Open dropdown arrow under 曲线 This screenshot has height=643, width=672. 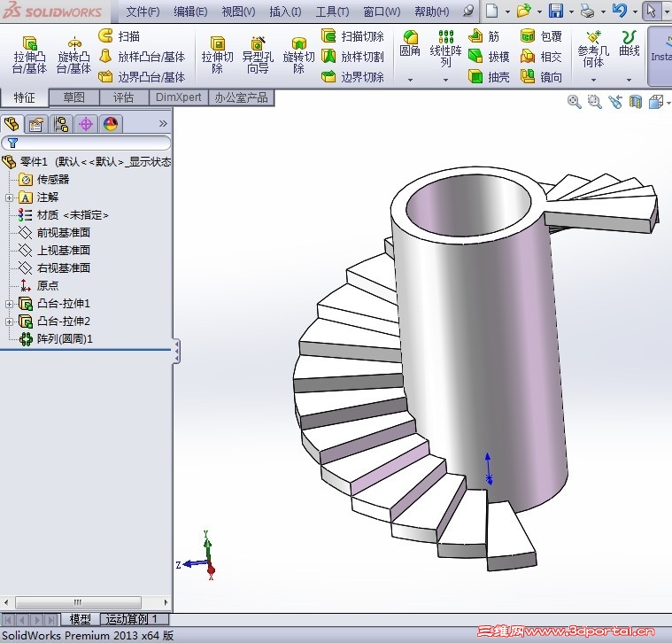pyautogui.click(x=630, y=80)
